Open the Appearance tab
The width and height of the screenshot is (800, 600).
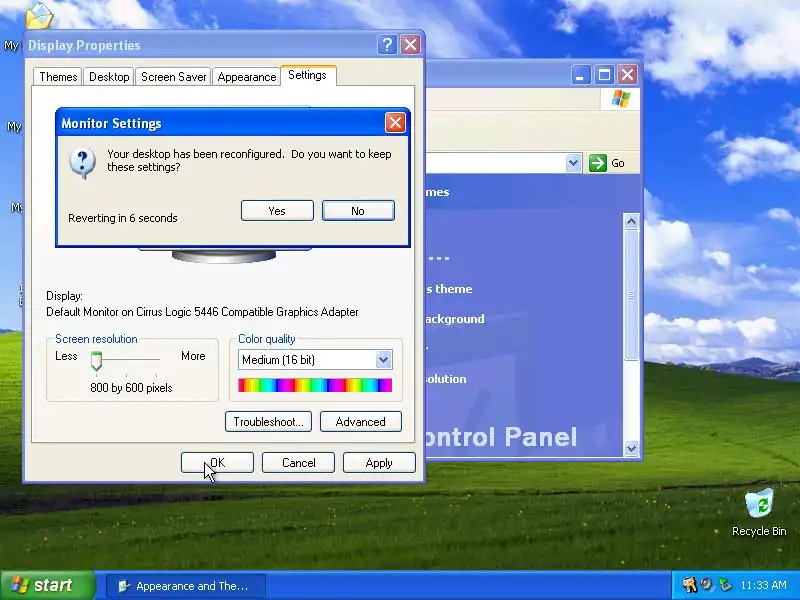click(246, 77)
